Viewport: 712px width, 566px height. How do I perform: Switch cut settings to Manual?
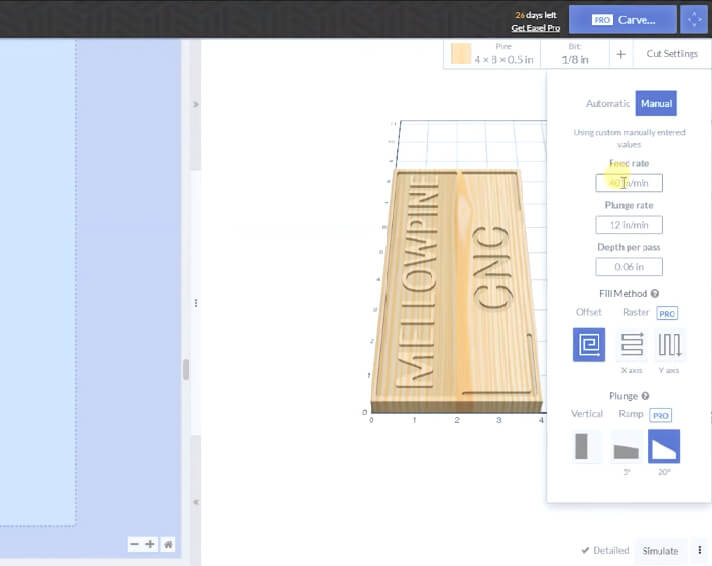pyautogui.click(x=656, y=103)
